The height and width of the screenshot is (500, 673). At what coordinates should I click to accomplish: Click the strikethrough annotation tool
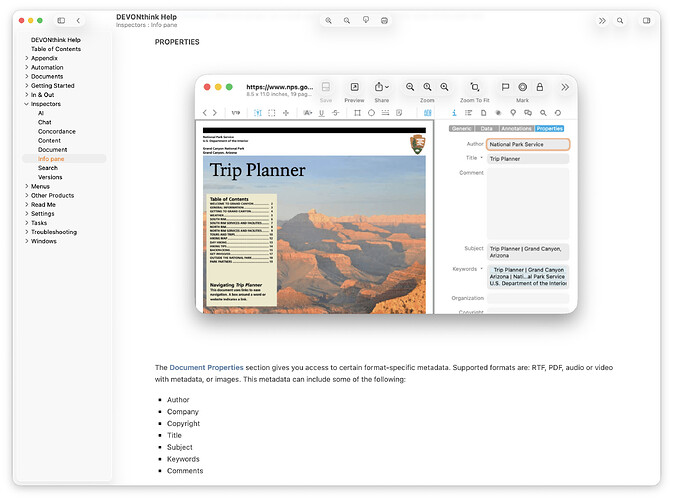coord(336,113)
